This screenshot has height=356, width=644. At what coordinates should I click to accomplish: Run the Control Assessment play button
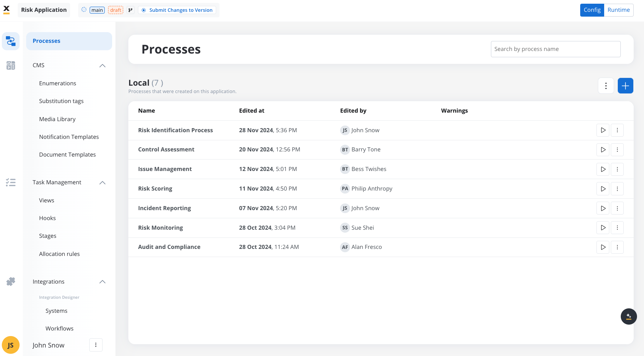603,150
